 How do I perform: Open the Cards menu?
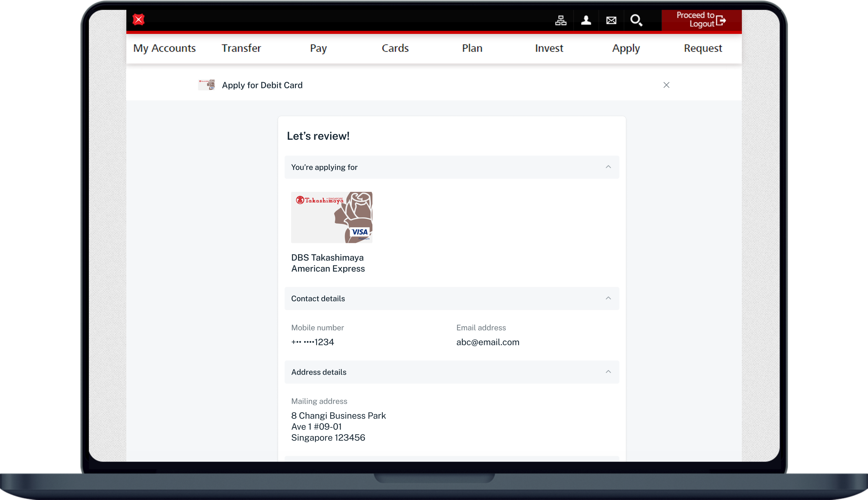pyautogui.click(x=395, y=48)
